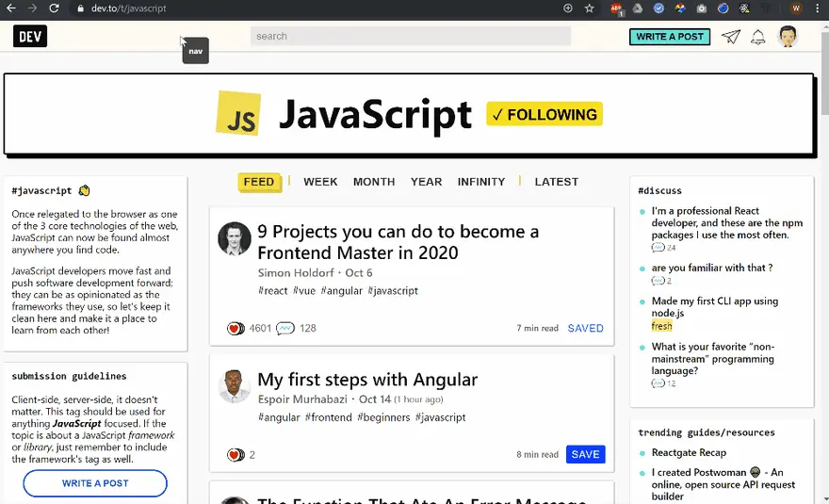
Task: Go back in the browser
Action: point(11,8)
